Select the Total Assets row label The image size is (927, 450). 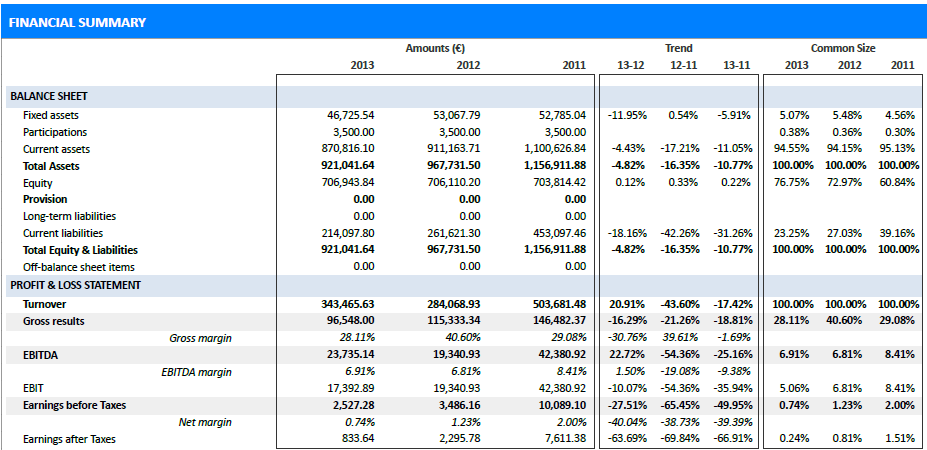(51, 166)
